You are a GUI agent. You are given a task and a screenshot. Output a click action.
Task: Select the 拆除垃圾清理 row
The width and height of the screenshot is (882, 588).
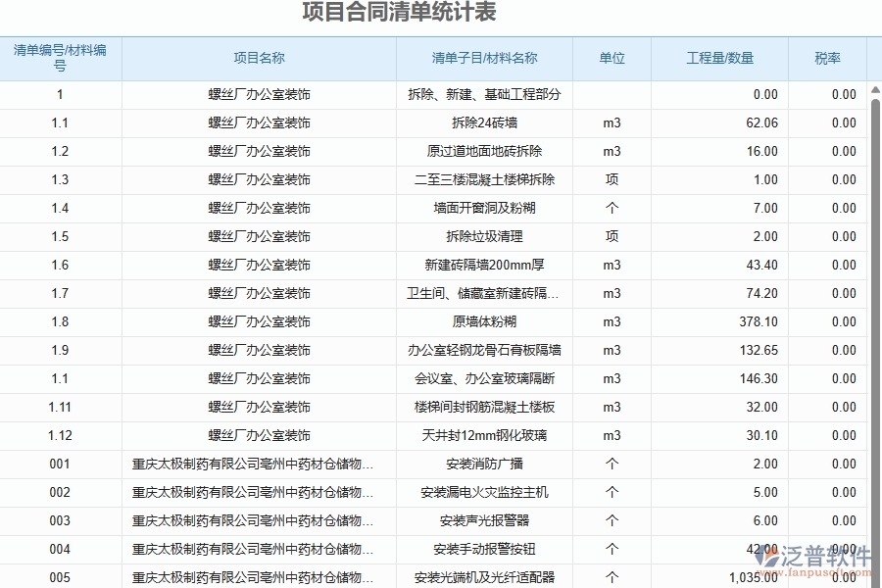[x=483, y=236]
